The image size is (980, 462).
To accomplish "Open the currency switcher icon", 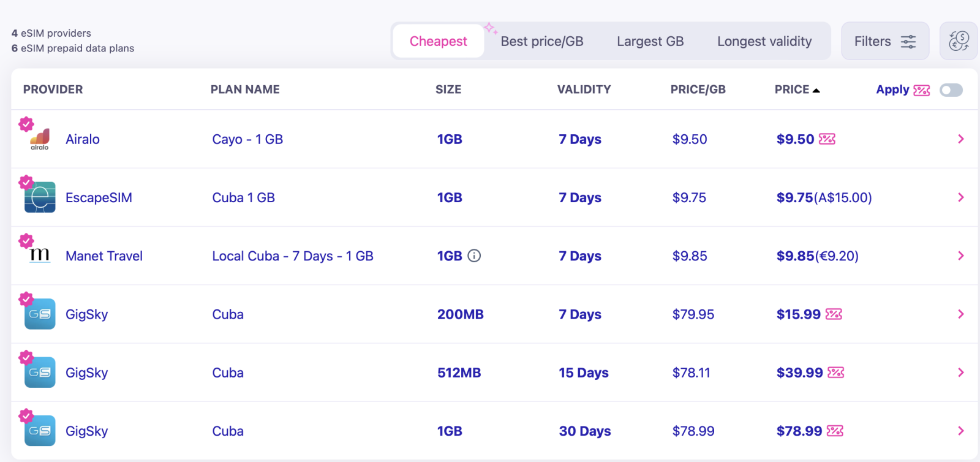I will click(959, 41).
